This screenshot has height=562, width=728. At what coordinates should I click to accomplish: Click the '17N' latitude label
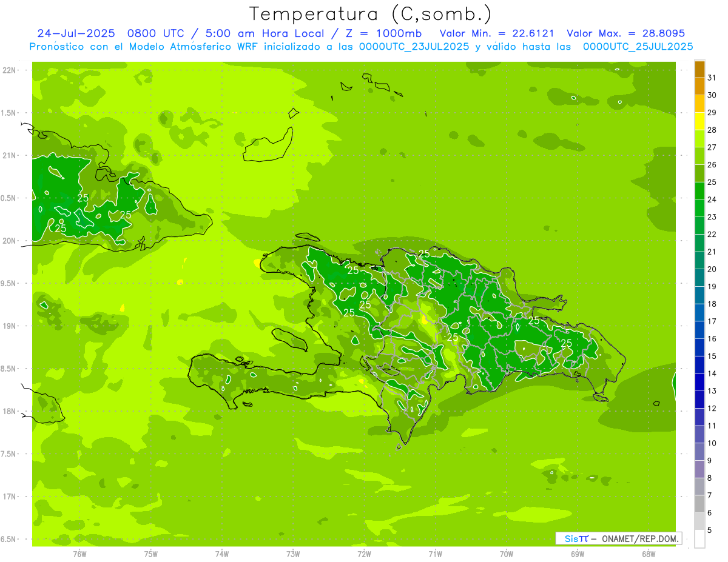[8, 497]
